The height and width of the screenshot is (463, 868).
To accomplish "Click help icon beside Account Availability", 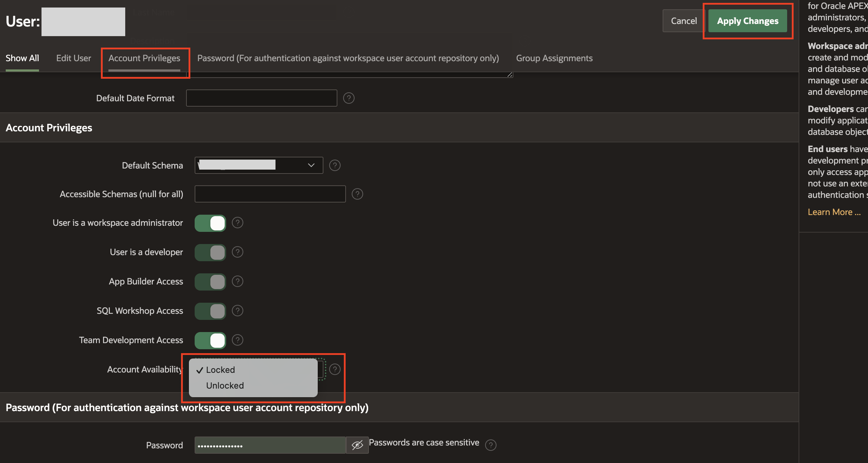I will tap(335, 369).
